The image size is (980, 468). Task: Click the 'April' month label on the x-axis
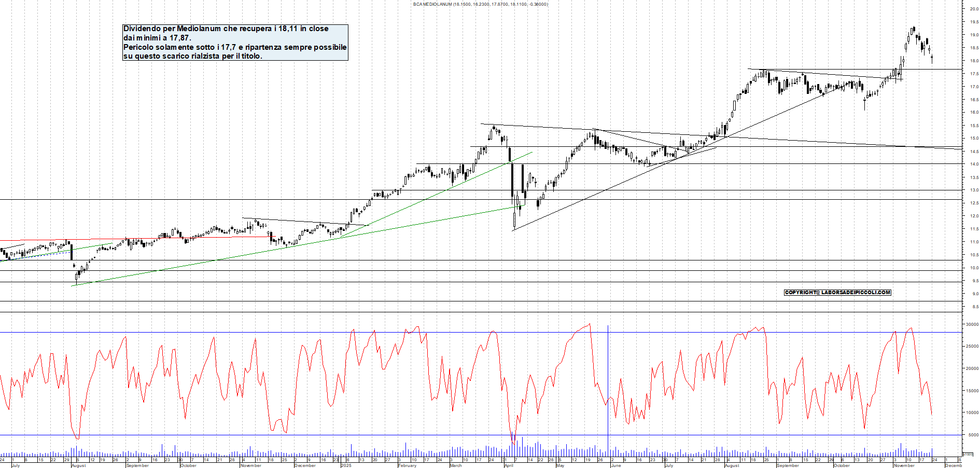click(509, 465)
